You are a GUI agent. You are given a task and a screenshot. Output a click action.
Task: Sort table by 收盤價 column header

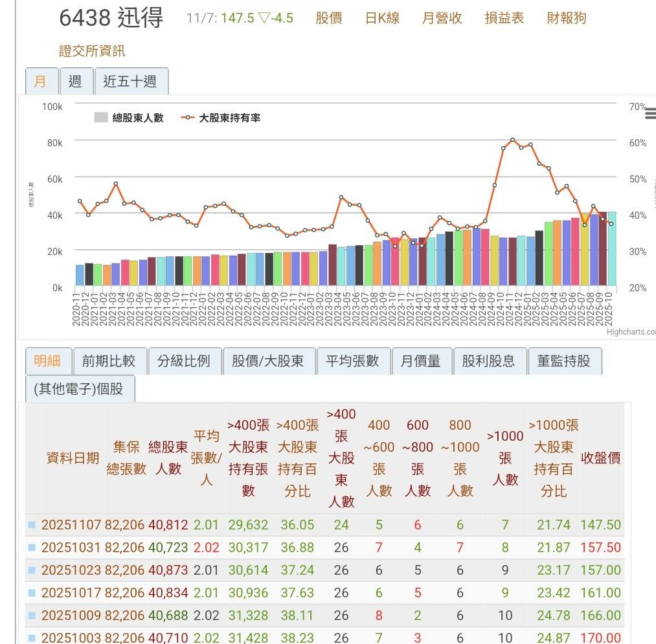tap(601, 458)
